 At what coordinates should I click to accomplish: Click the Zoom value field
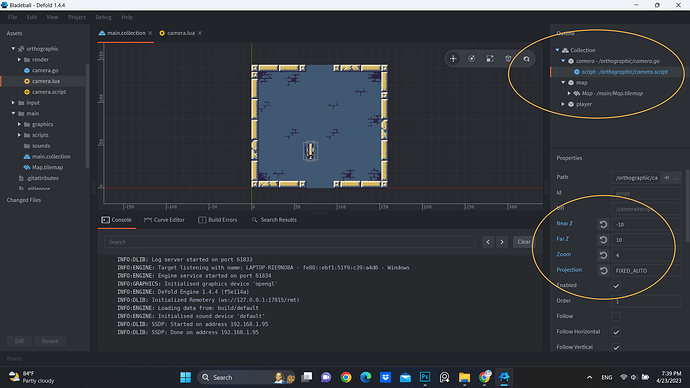(646, 255)
